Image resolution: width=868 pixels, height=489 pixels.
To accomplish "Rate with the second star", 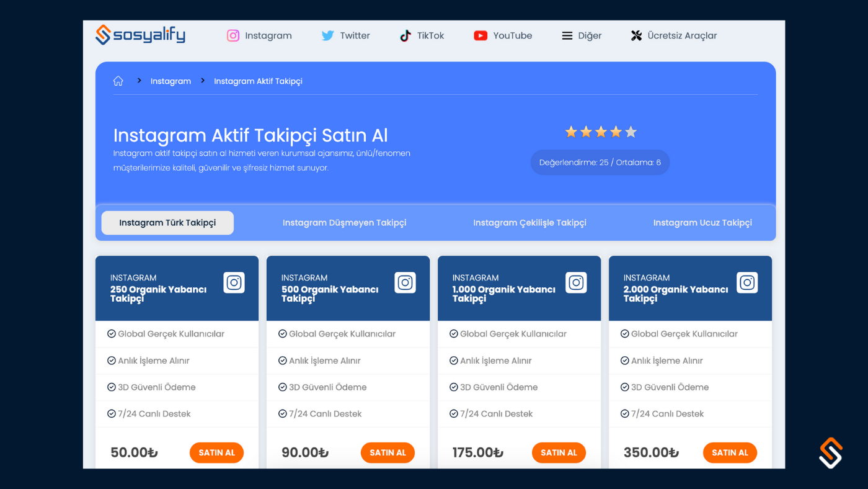I will tap(586, 132).
